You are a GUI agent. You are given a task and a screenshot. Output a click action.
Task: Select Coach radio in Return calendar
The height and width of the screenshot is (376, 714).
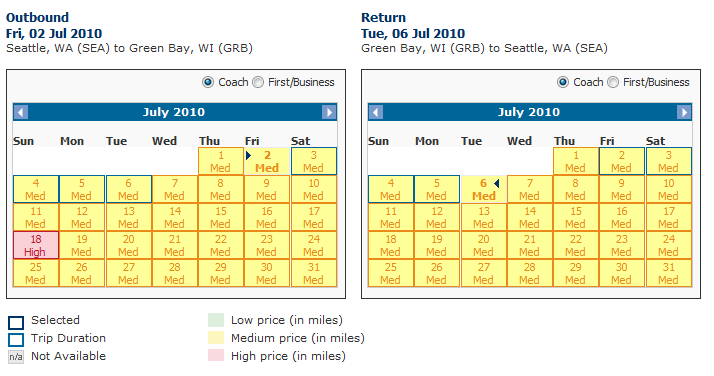coord(563,82)
